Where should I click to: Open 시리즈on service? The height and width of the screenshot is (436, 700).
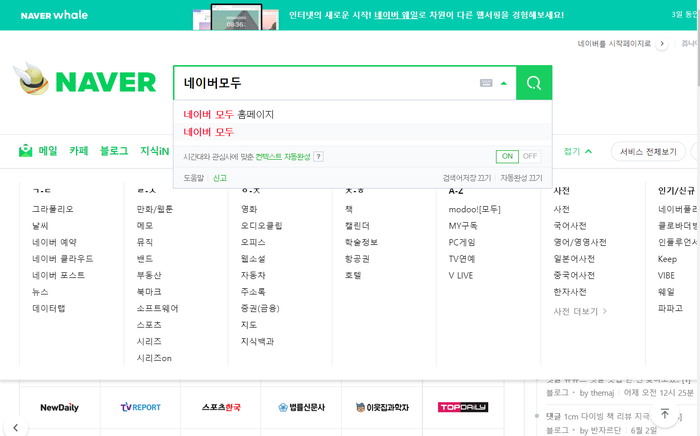154,358
